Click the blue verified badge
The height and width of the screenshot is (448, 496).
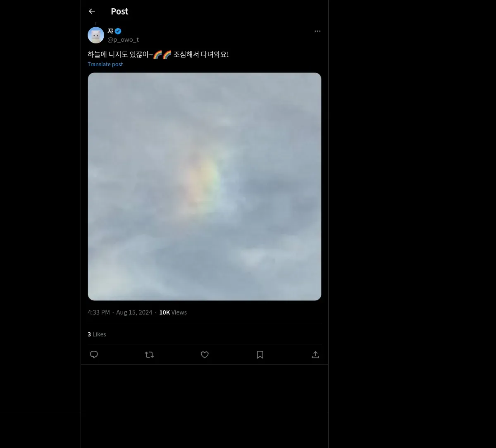pyautogui.click(x=118, y=31)
